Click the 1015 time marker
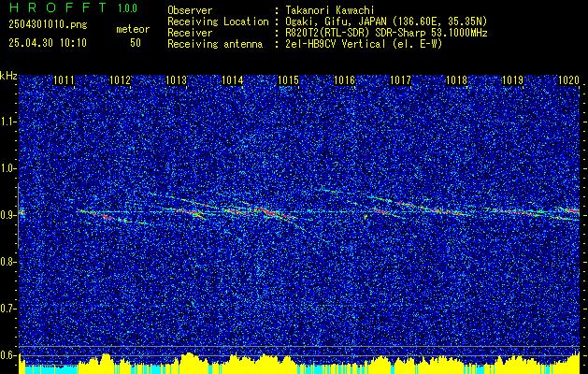 click(288, 79)
